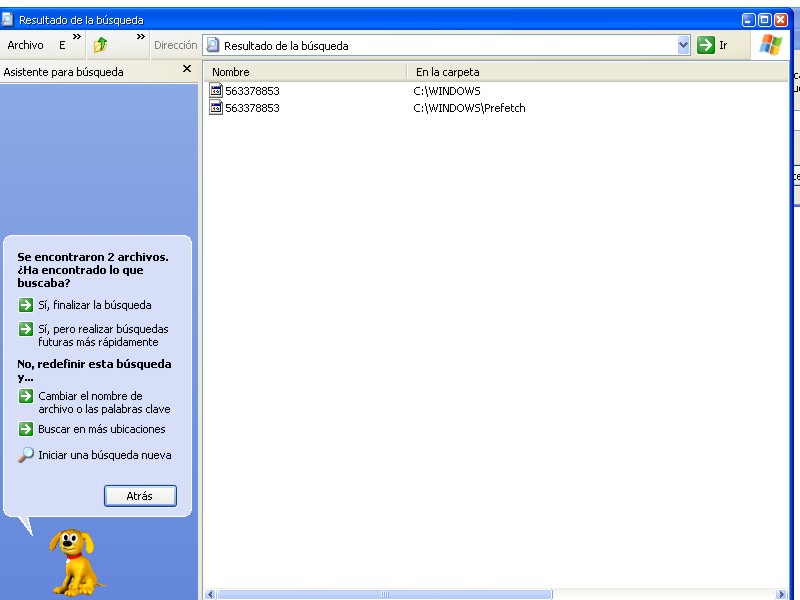
Task: Select Buscar en más ubicaciones
Action: 102,429
